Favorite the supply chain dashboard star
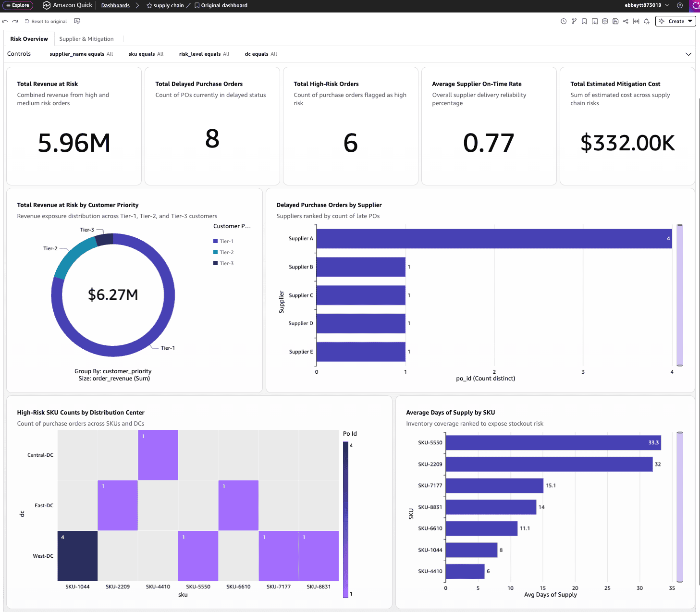This screenshot has width=700, height=612. tap(149, 6)
